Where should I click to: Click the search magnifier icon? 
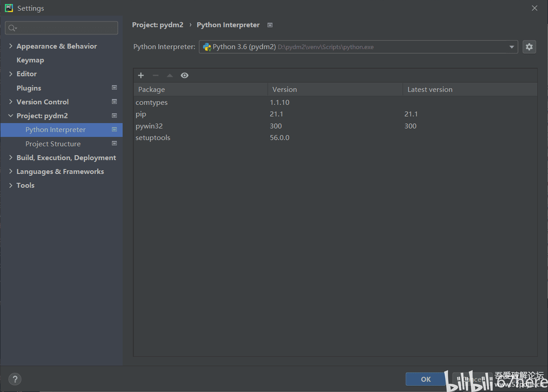12,28
